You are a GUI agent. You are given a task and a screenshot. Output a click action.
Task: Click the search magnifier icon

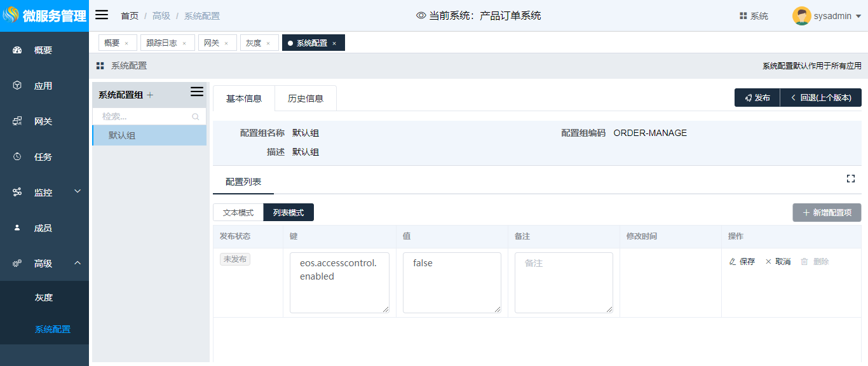[x=195, y=117]
